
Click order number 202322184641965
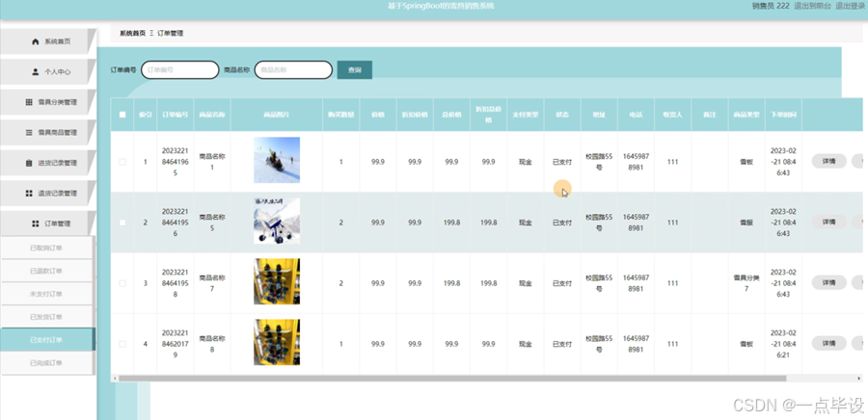click(x=175, y=162)
